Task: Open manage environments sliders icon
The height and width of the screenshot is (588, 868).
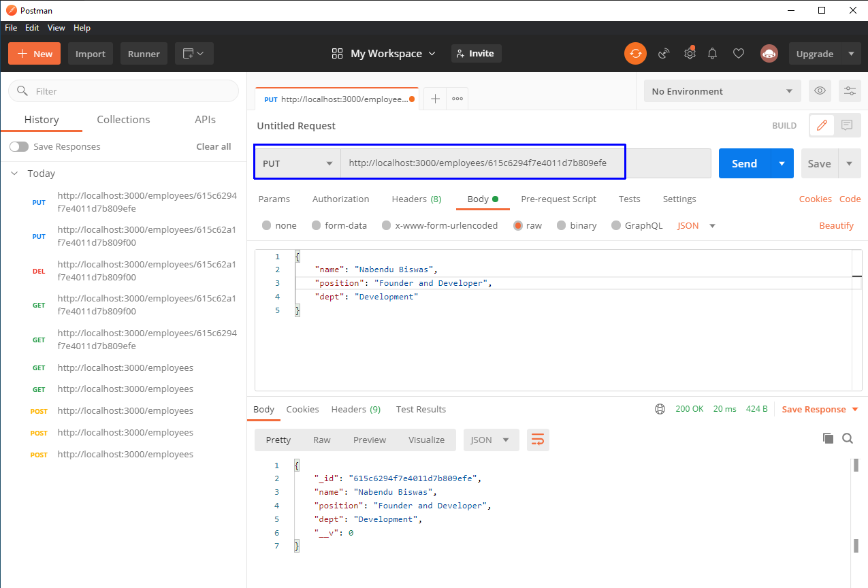Action: (850, 91)
